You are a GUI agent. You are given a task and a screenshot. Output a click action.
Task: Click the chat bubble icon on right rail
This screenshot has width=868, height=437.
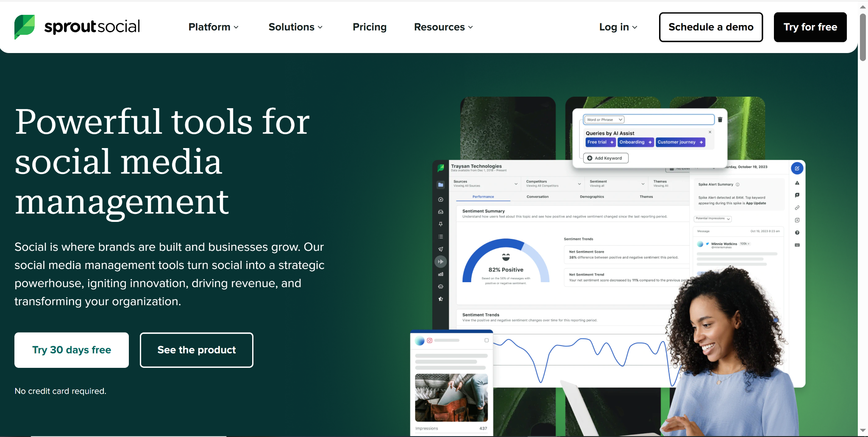click(x=797, y=195)
